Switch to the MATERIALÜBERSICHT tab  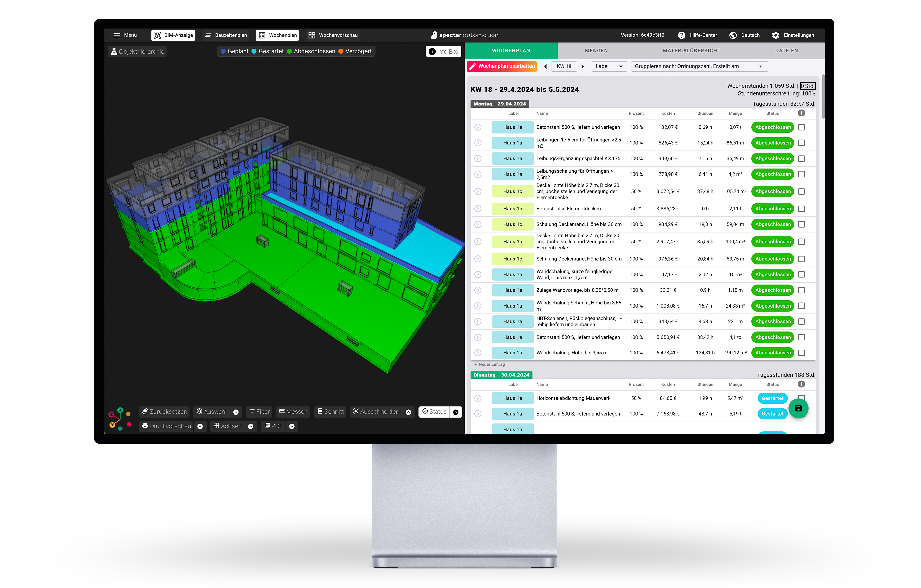(691, 51)
